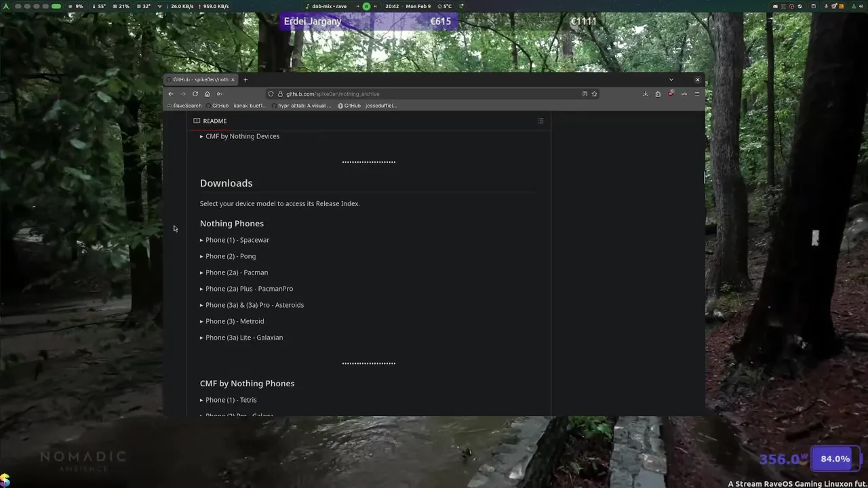The height and width of the screenshot is (488, 868).
Task: Pause music with green media button
Action: pyautogui.click(x=366, y=6)
